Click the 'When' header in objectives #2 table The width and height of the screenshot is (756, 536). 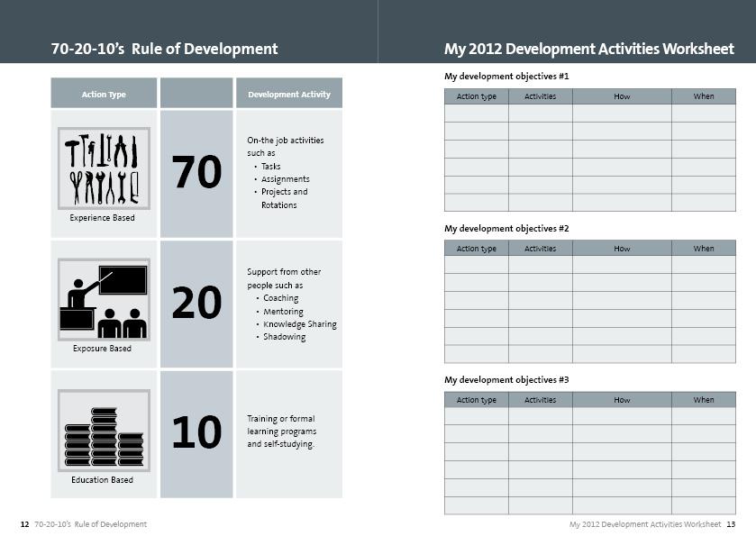(703, 249)
